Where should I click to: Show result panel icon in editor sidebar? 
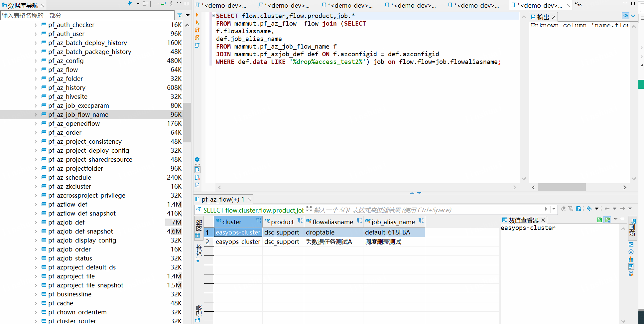click(197, 170)
